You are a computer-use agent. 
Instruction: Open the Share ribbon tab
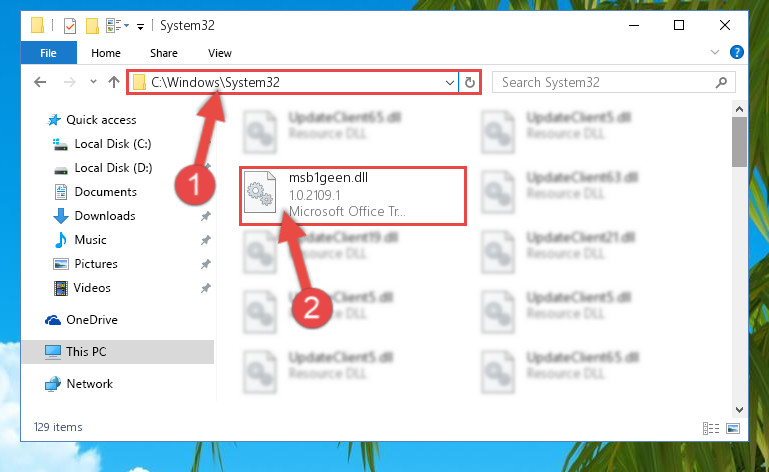click(164, 53)
